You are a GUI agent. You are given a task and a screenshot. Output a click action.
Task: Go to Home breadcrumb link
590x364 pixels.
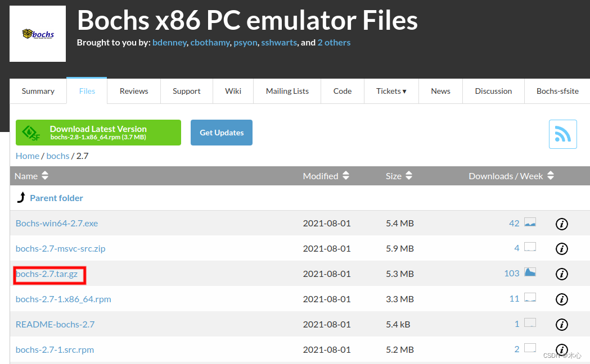tap(28, 156)
